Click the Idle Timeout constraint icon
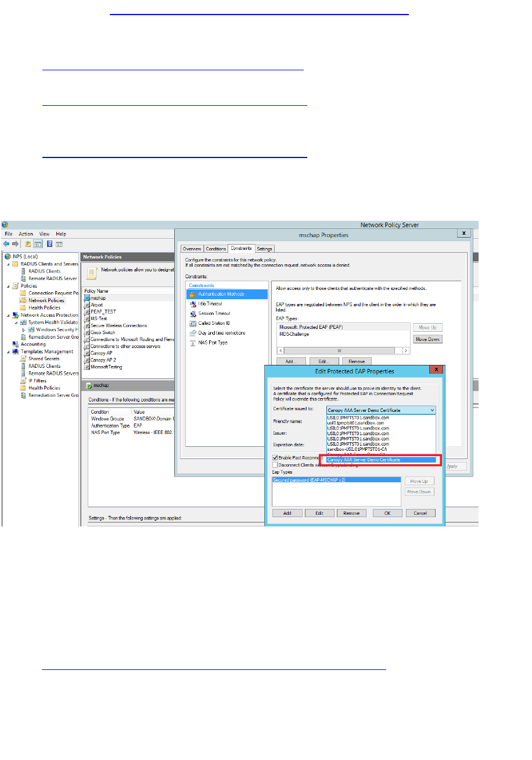This screenshot has width=532, height=760. click(193, 304)
